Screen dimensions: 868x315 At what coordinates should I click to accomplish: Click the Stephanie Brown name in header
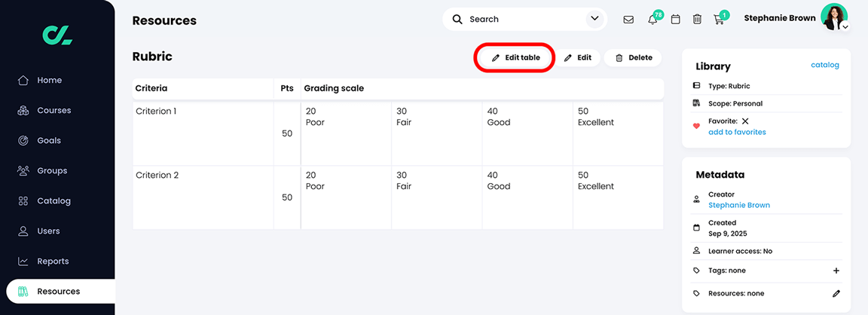(x=779, y=18)
